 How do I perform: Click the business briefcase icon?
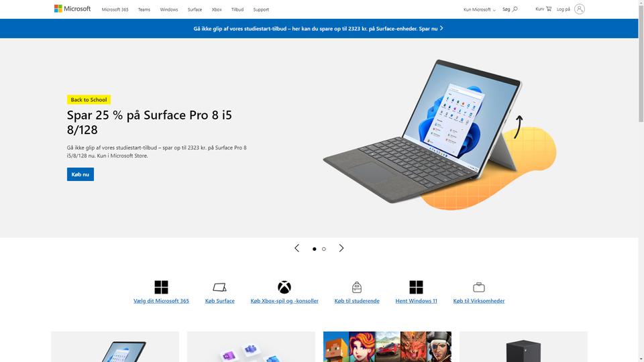[479, 288]
